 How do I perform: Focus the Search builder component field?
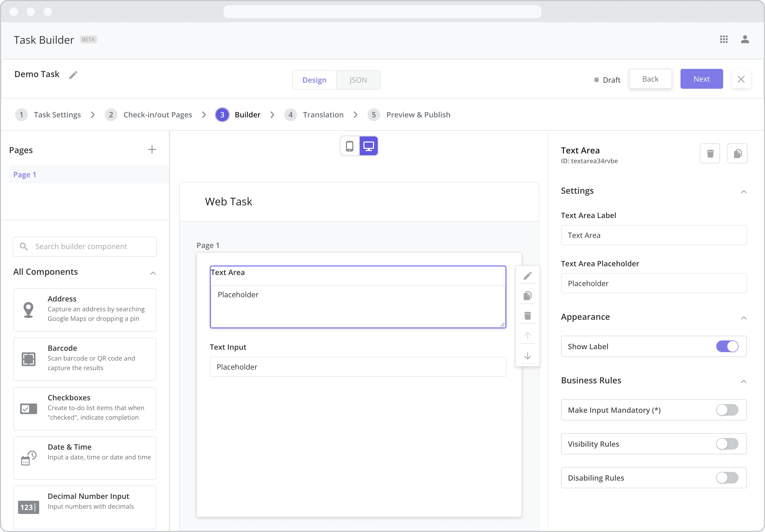pyautogui.click(x=84, y=247)
